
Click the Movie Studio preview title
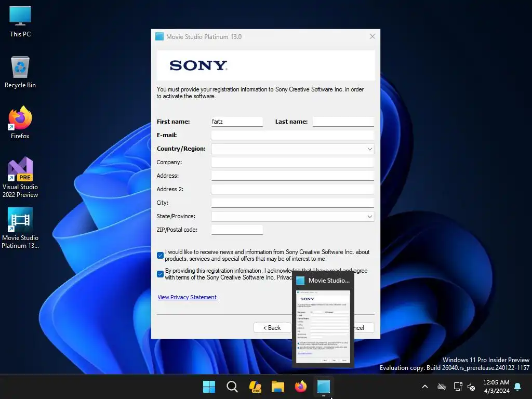[x=329, y=280]
